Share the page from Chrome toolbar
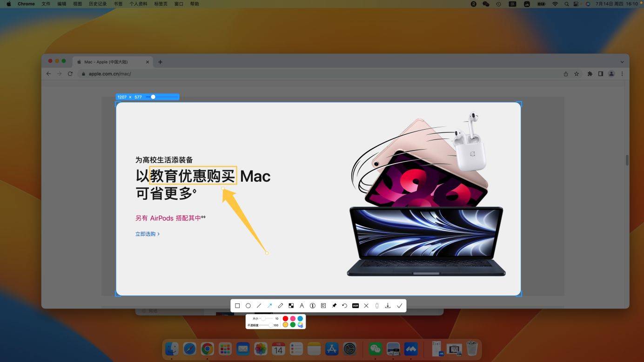644x362 pixels. (x=566, y=74)
